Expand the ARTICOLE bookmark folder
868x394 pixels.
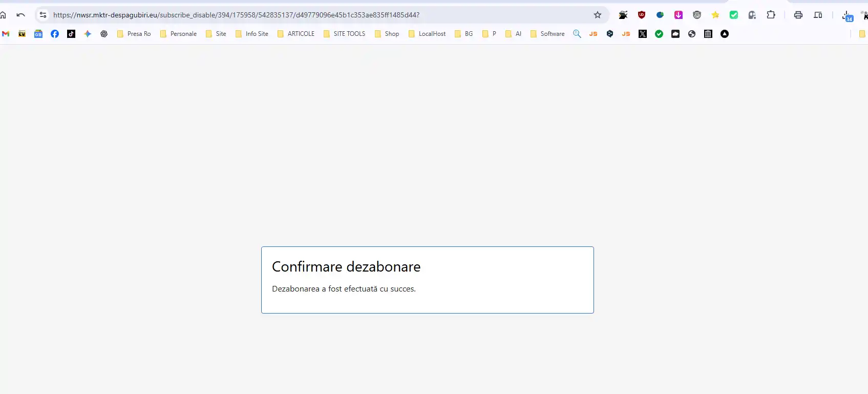(296, 34)
